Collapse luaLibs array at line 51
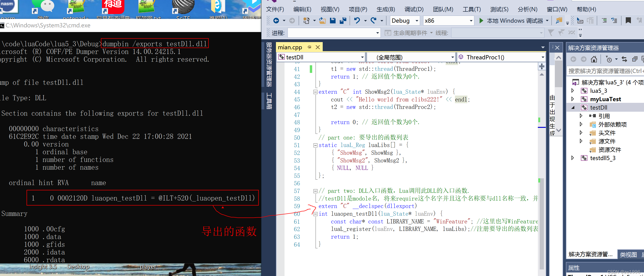This screenshot has height=276, width=644. click(315, 145)
